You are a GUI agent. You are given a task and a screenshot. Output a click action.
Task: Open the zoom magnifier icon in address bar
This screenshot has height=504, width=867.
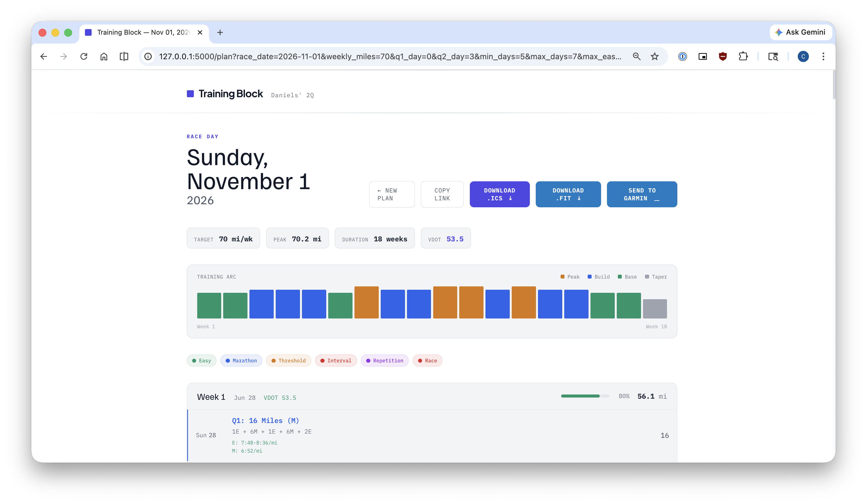tap(636, 56)
